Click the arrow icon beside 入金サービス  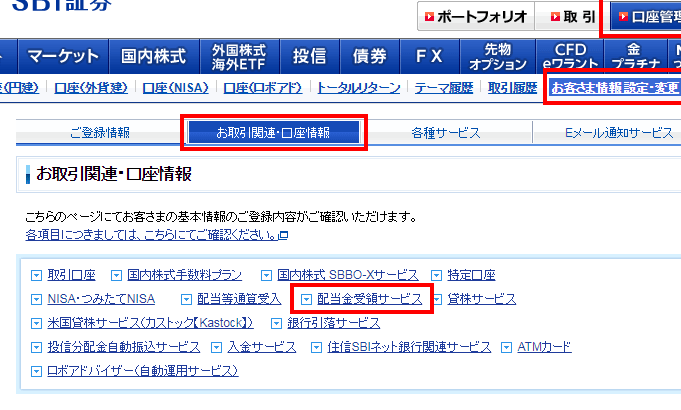click(217, 347)
